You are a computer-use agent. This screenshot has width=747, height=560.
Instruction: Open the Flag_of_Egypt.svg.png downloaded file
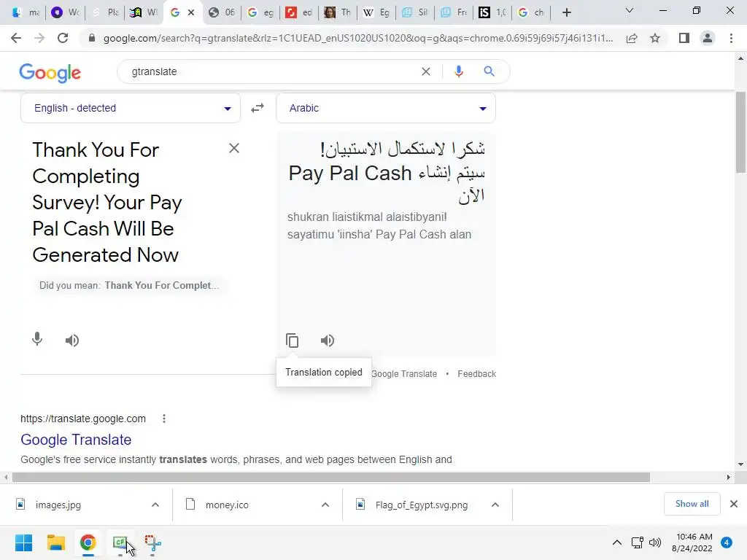pyautogui.click(x=421, y=505)
